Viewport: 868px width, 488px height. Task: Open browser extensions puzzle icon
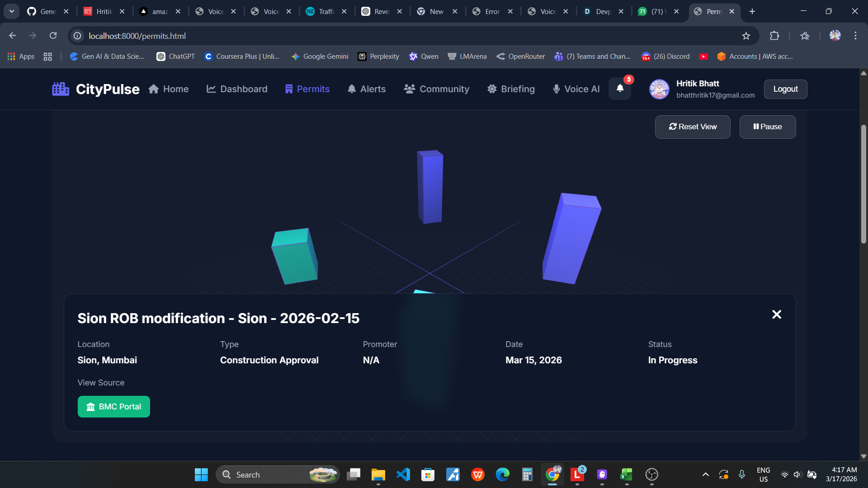774,36
